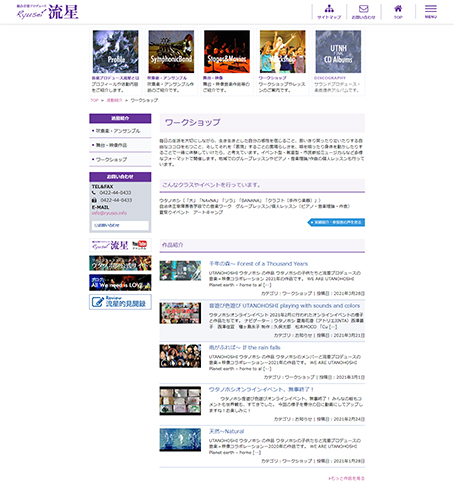Select ワークショップ in sidebar menu
454x484 pixels.
(x=120, y=160)
